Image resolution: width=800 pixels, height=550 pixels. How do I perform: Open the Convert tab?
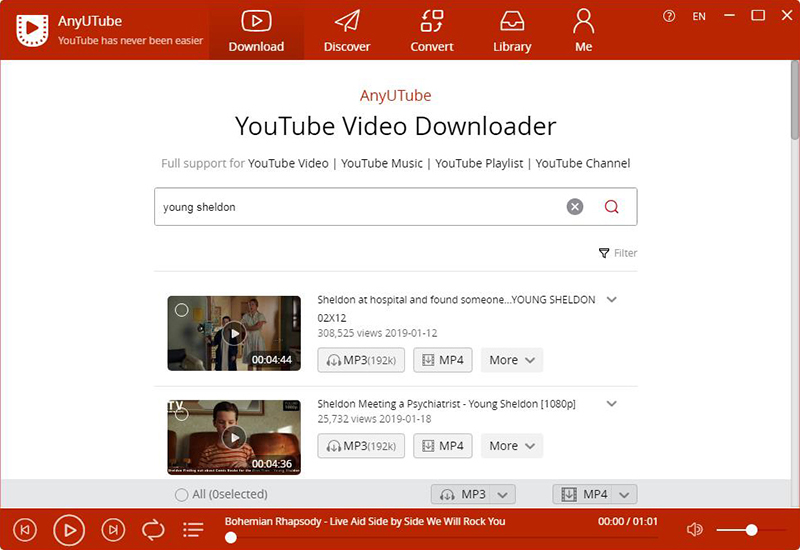tap(432, 32)
